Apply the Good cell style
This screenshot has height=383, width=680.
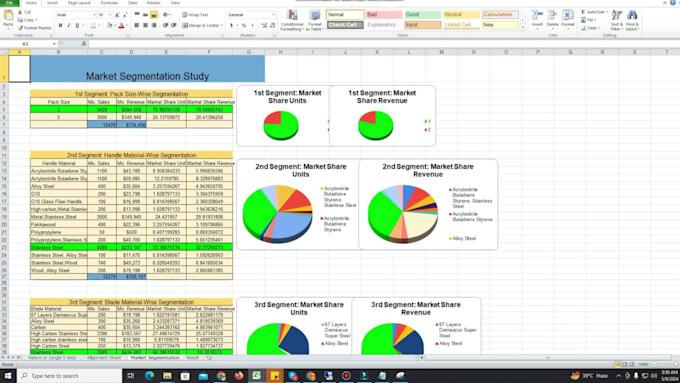coord(422,15)
